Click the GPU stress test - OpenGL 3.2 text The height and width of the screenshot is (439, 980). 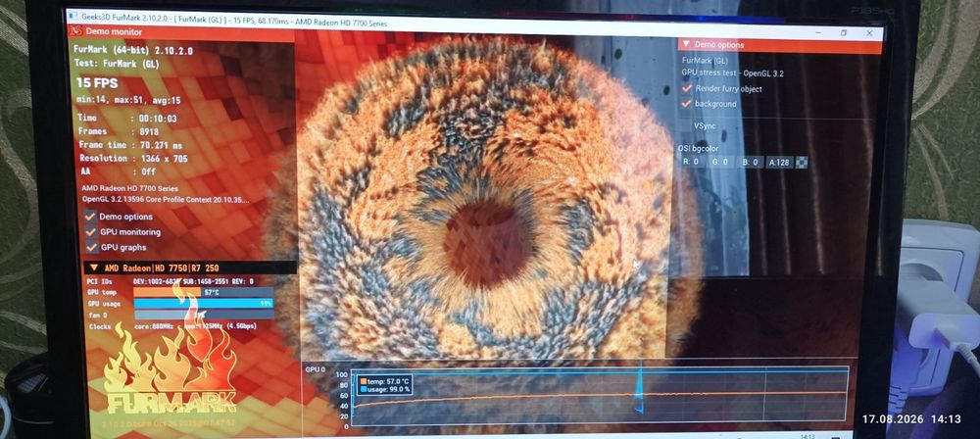coord(732,73)
